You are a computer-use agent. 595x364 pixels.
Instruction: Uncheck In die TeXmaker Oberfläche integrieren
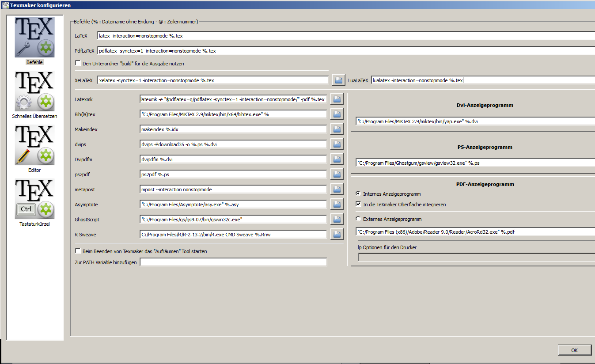point(359,205)
